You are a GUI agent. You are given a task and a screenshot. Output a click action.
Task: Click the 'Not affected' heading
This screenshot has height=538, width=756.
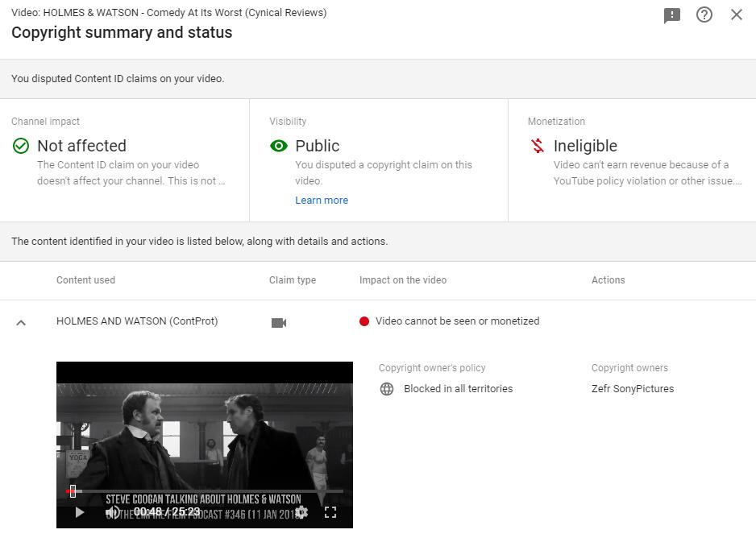point(81,146)
